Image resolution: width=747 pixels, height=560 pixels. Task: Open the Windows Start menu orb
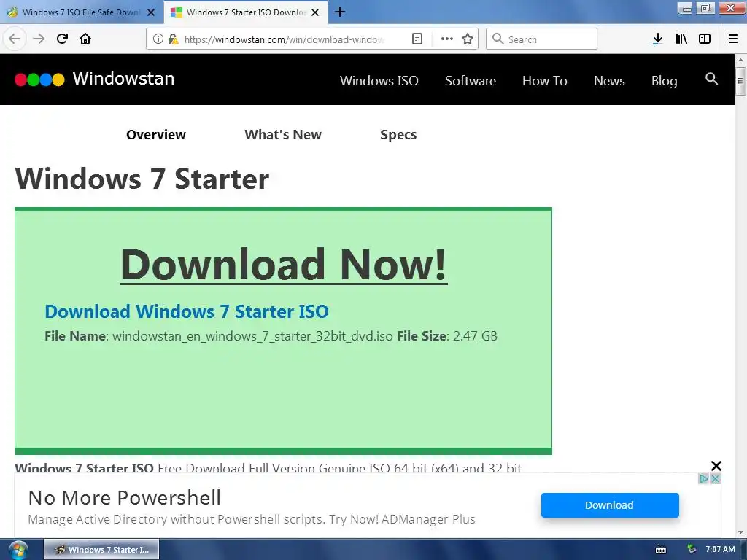click(18, 550)
